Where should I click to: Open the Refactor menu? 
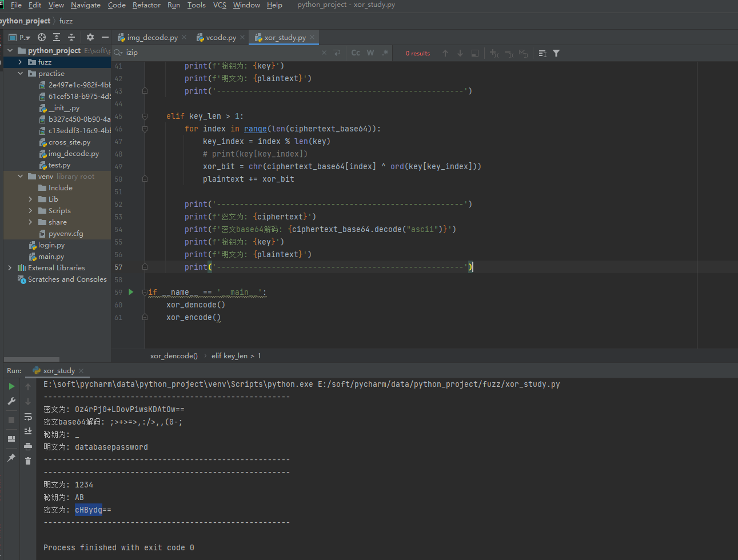146,5
